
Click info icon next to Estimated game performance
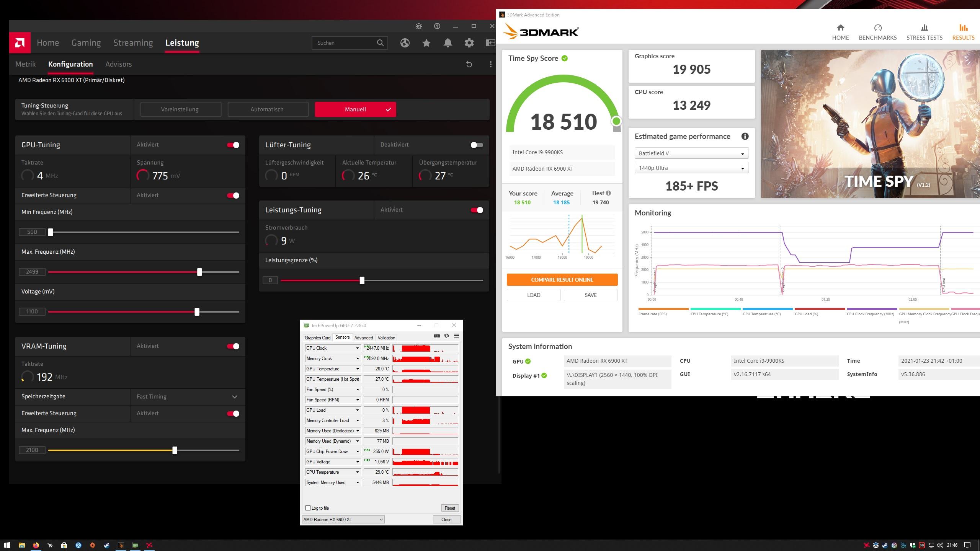[x=745, y=136]
